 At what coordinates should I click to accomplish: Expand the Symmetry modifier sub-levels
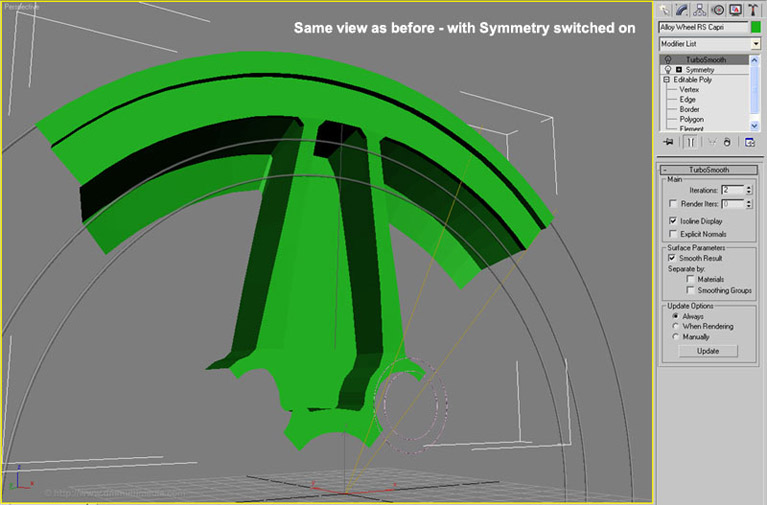[680, 70]
